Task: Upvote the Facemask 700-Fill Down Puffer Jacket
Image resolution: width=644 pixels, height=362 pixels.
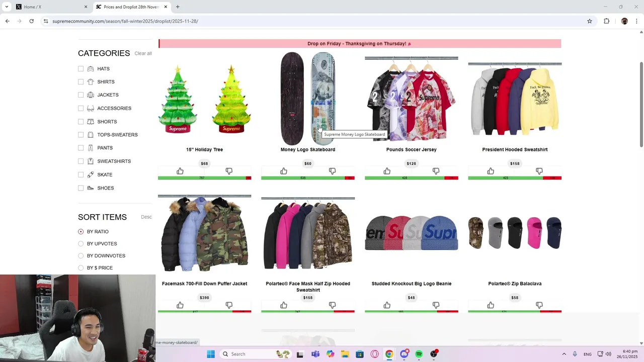Action: pos(180,305)
